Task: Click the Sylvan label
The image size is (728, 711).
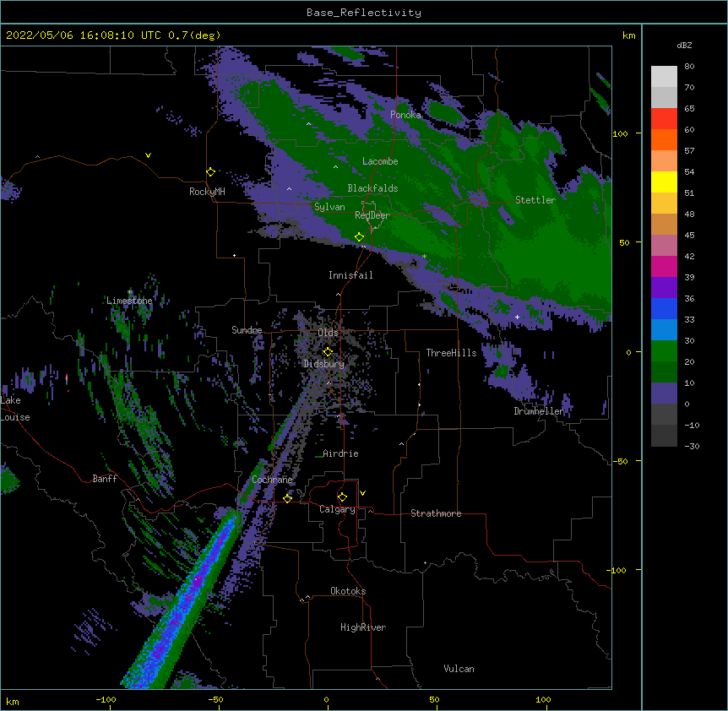Action: tap(329, 207)
